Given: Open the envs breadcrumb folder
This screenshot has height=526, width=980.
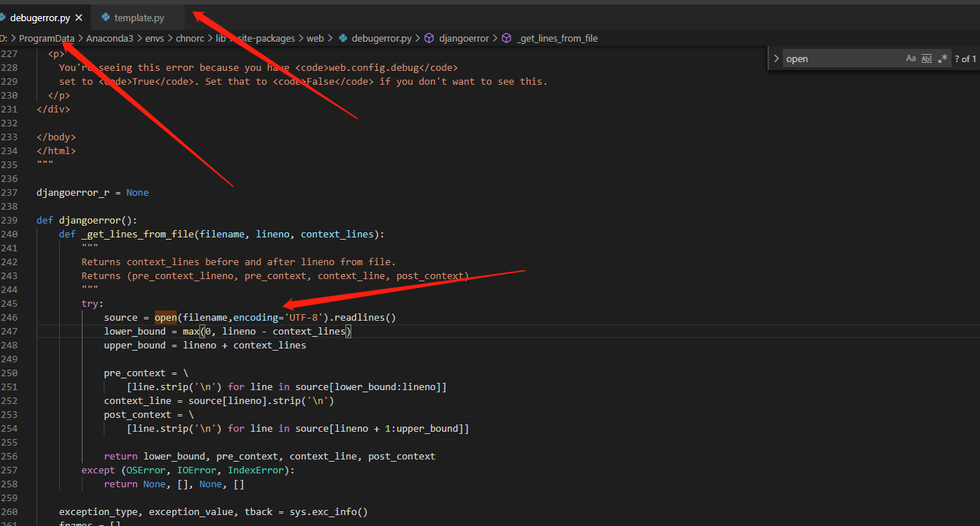Looking at the screenshot, I should (x=155, y=38).
